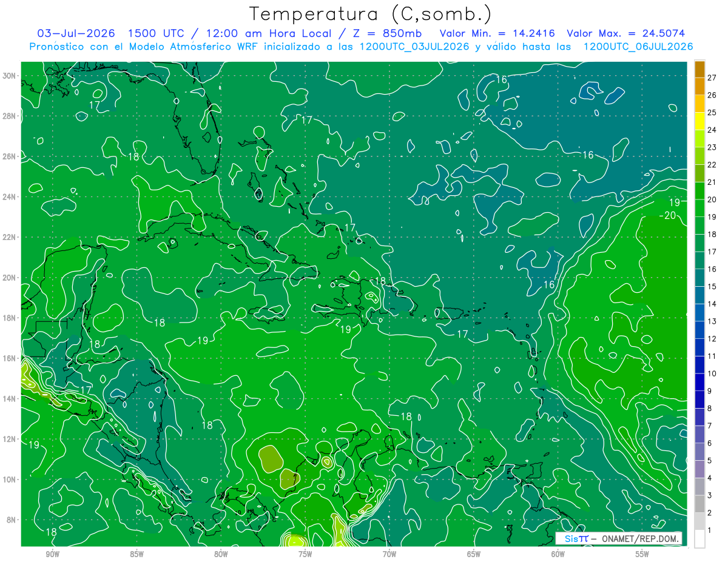Screen dimensions: 728x562
Task: Click 'Valor Min. = 14.2416' text
Action: (497, 33)
